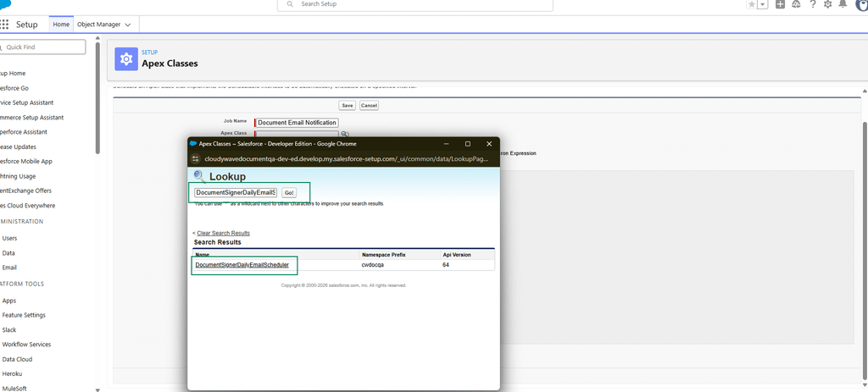
Task: Open Service Setup Assistant in the sidebar
Action: click(27, 102)
